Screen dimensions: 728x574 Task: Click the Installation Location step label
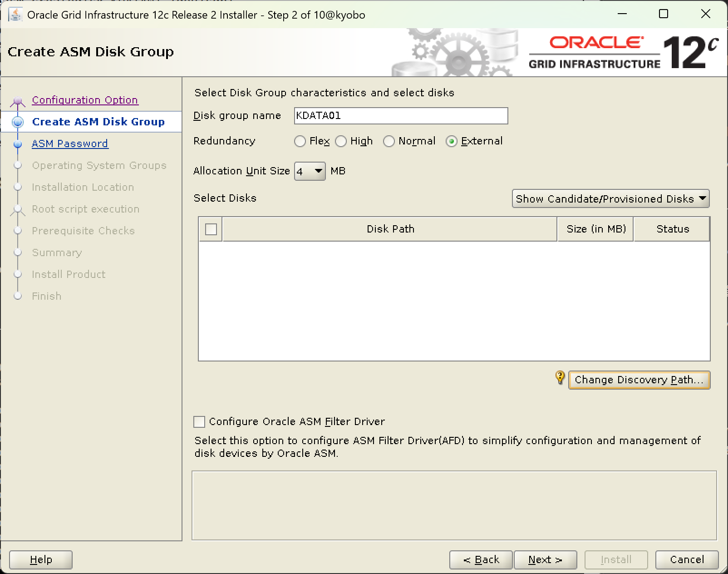(83, 187)
